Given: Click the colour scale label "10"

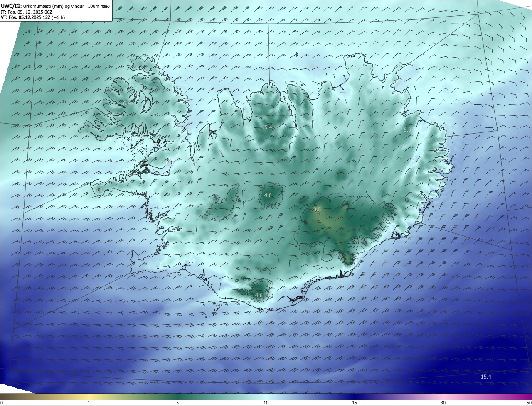Looking at the screenshot, I should click(x=266, y=403).
